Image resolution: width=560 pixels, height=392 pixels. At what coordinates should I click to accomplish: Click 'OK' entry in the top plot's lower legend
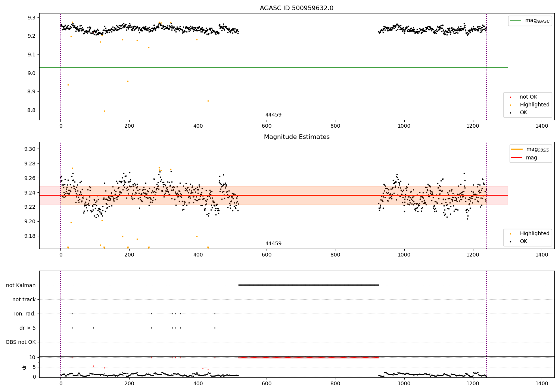523,113
